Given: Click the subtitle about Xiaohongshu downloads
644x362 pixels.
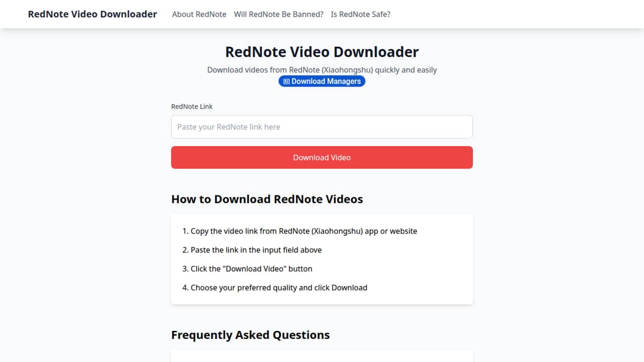Looking at the screenshot, I should (322, 70).
